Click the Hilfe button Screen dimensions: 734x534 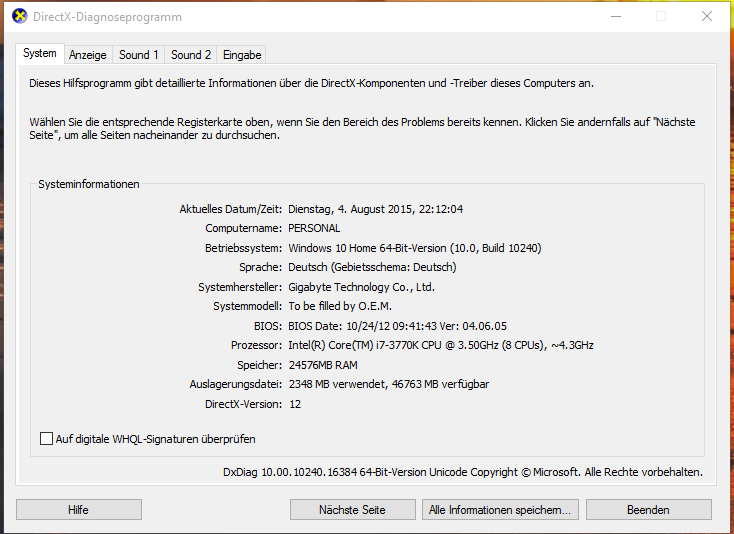[x=79, y=509]
